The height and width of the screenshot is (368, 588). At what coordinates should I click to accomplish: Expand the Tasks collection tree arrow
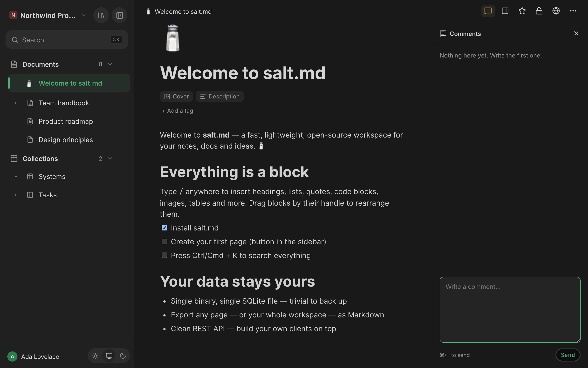[16, 195]
